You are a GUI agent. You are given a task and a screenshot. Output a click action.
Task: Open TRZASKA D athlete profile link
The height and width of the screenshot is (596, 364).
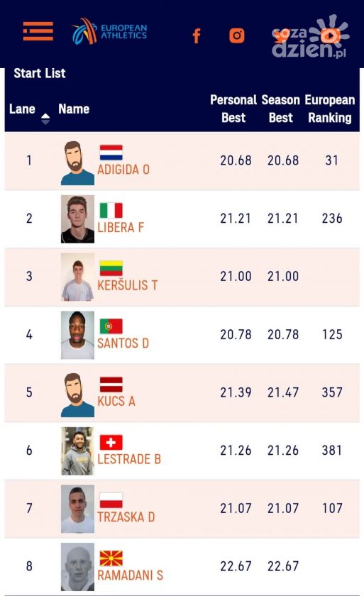click(x=126, y=517)
